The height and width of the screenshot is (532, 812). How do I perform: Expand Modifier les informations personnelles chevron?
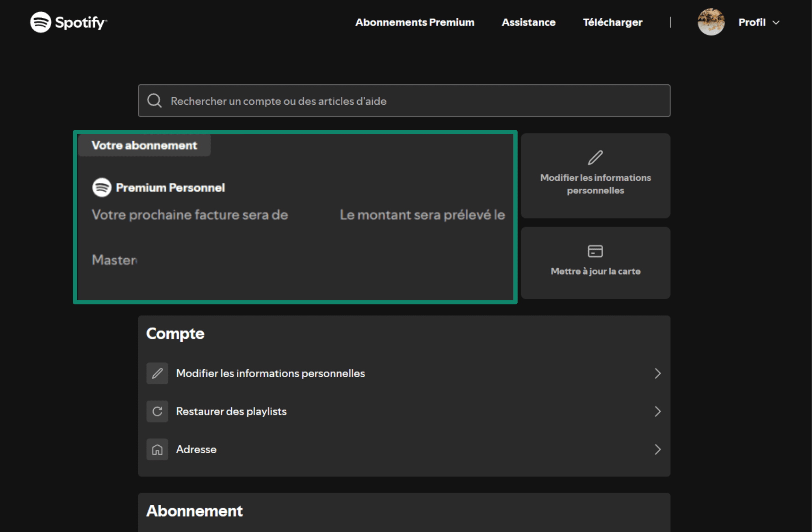coord(657,373)
